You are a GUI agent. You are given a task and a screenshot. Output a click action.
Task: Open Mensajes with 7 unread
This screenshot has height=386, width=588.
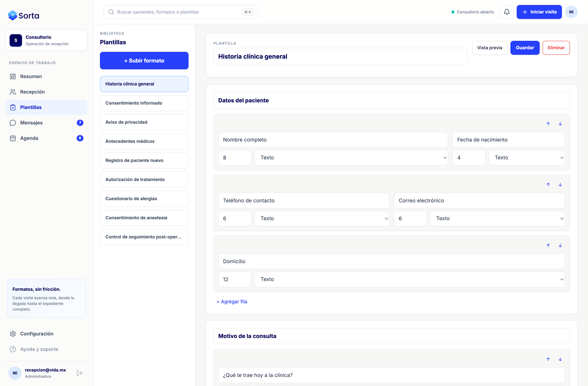coord(46,123)
